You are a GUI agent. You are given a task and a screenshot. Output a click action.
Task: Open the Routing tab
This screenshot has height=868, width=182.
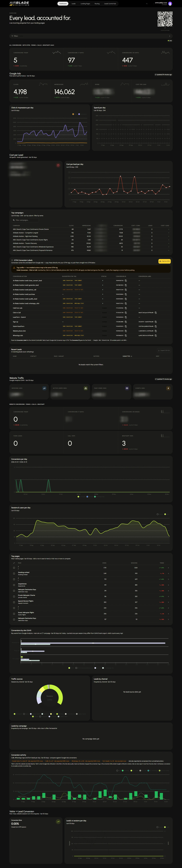(x=97, y=3)
